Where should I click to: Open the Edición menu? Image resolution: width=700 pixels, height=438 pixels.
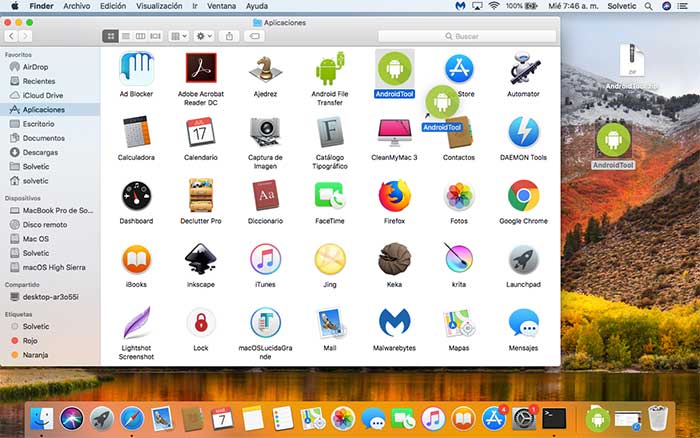pos(113,6)
